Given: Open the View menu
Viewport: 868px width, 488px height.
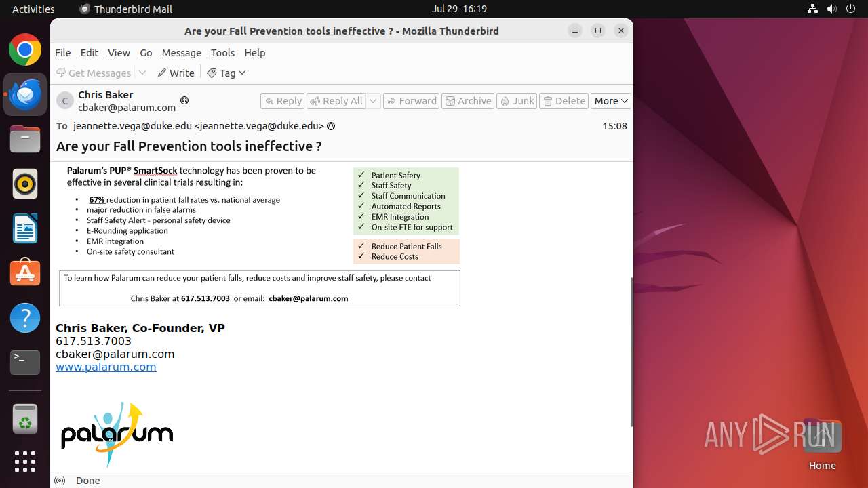Looking at the screenshot, I should point(119,53).
